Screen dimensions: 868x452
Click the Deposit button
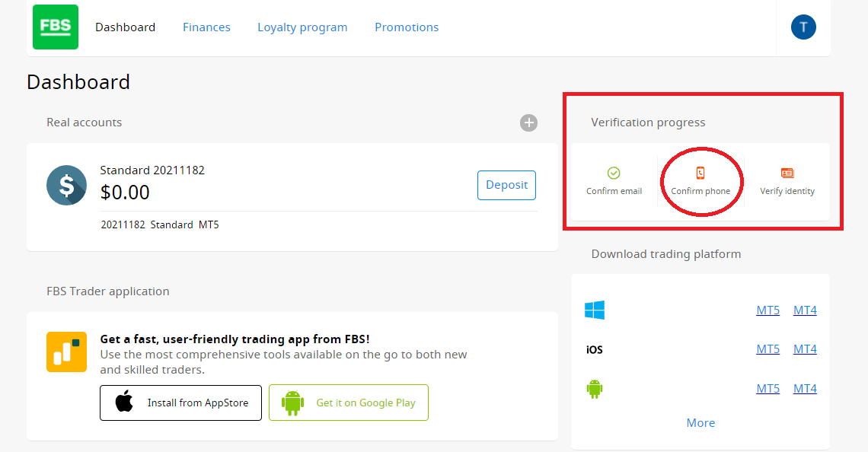pyautogui.click(x=506, y=185)
